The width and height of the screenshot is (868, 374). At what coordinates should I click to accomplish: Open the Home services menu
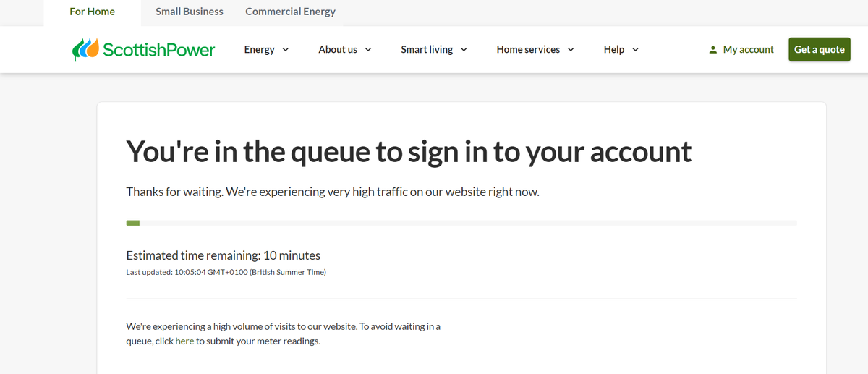point(535,49)
